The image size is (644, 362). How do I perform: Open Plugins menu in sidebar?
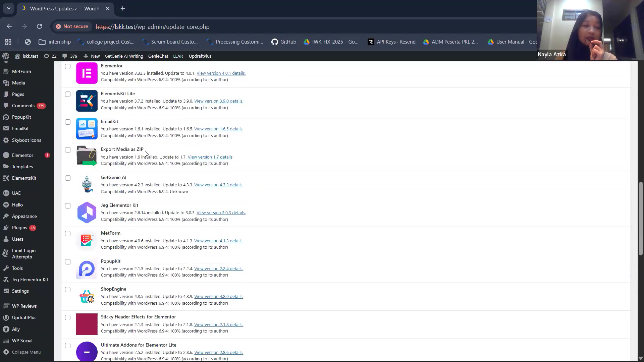[19, 228]
